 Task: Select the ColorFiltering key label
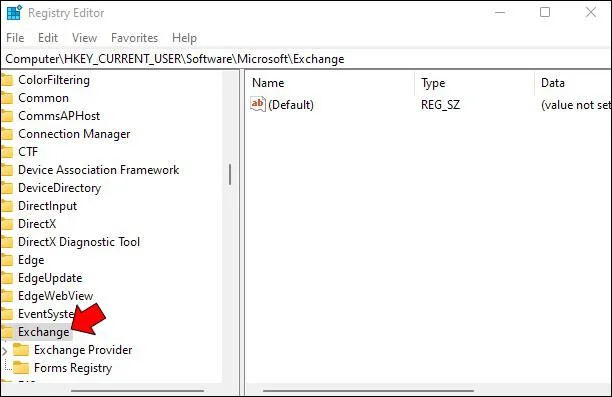pyautogui.click(x=54, y=80)
